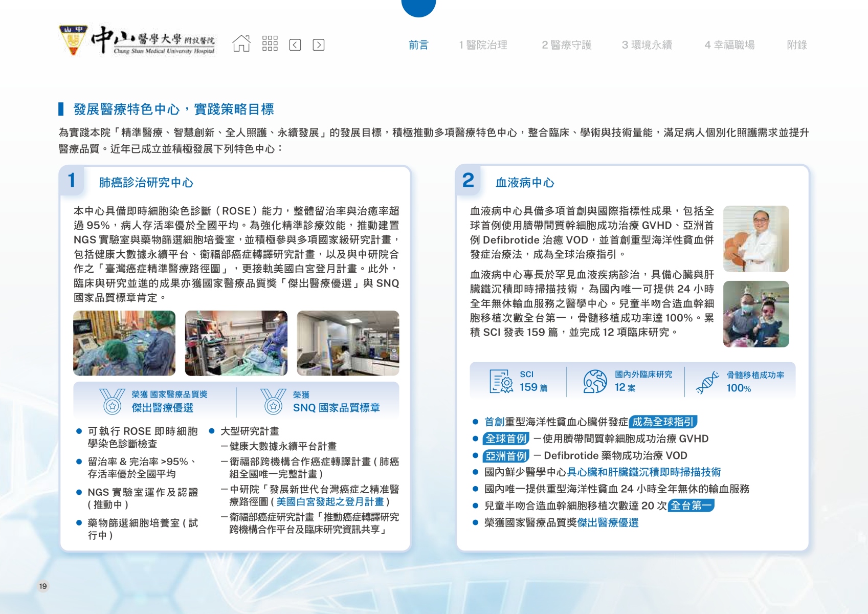Click the Chung Shan Medical University Hospital logo
Image resolution: width=868 pixels, height=614 pixels.
coord(137,40)
